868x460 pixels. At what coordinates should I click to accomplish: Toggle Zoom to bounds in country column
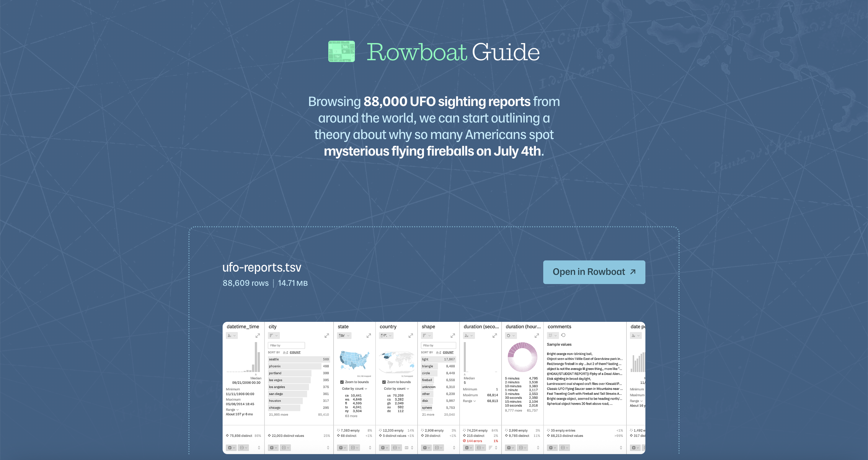[384, 382]
